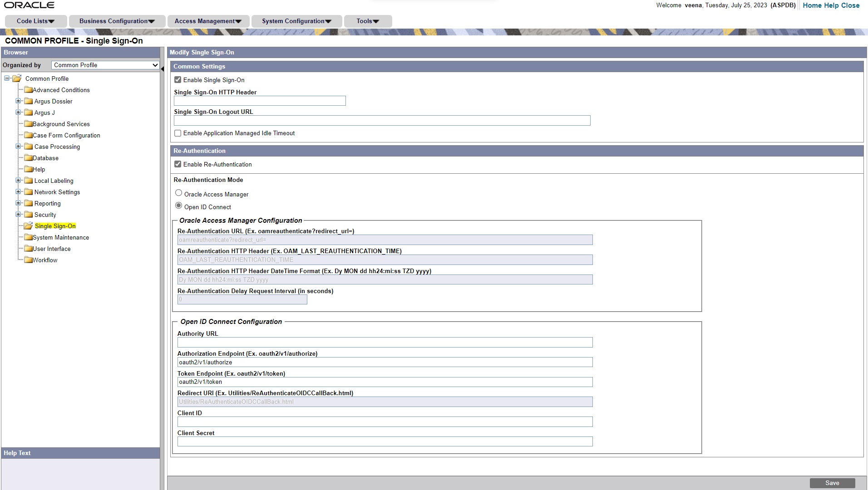The image size is (868, 490).
Task: Uncheck Enable Single Sign-On
Action: coord(178,79)
